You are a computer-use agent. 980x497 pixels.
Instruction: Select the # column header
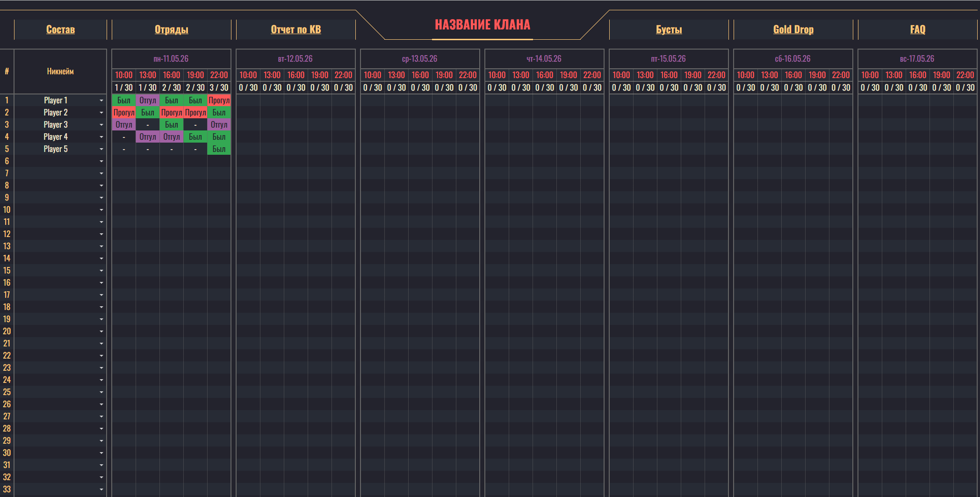[x=7, y=72]
